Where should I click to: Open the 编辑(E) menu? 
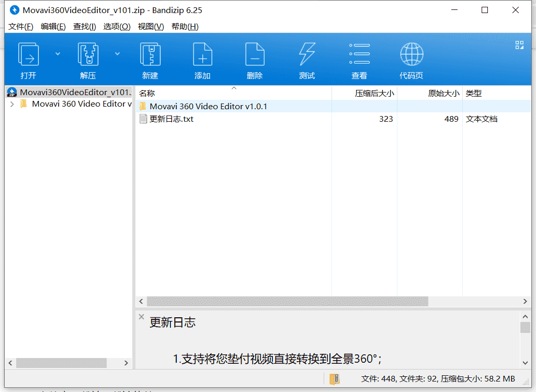coord(53,26)
